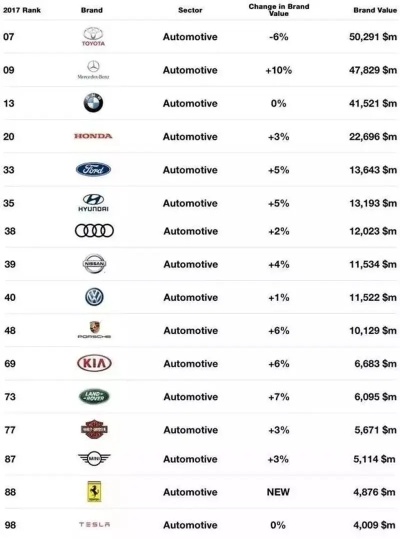Click the BMW roundel logo
The width and height of the screenshot is (400, 539).
[x=93, y=102]
